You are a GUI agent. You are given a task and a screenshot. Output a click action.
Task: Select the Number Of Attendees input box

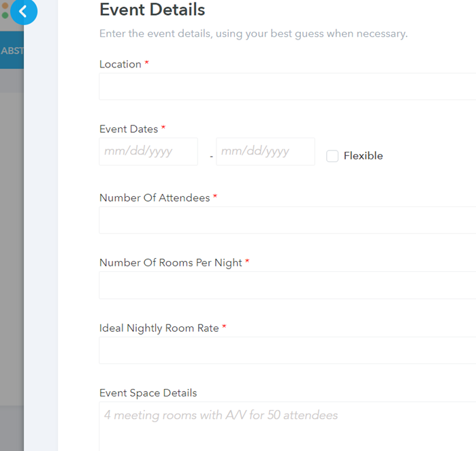[287, 220]
